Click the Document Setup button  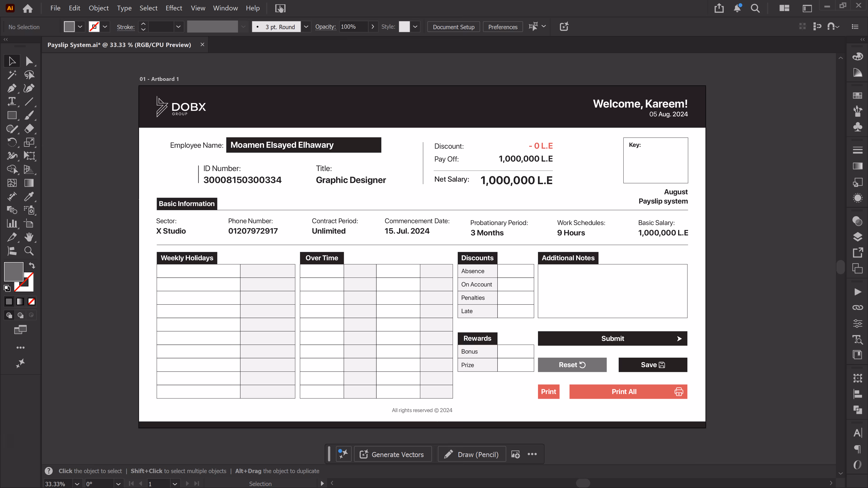tap(453, 27)
